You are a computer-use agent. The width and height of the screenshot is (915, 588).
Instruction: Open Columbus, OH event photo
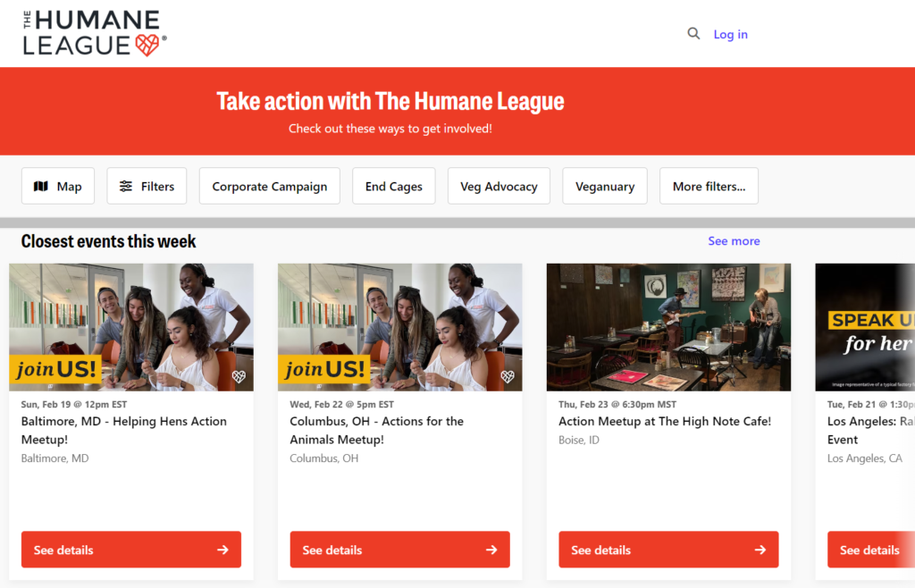(400, 327)
